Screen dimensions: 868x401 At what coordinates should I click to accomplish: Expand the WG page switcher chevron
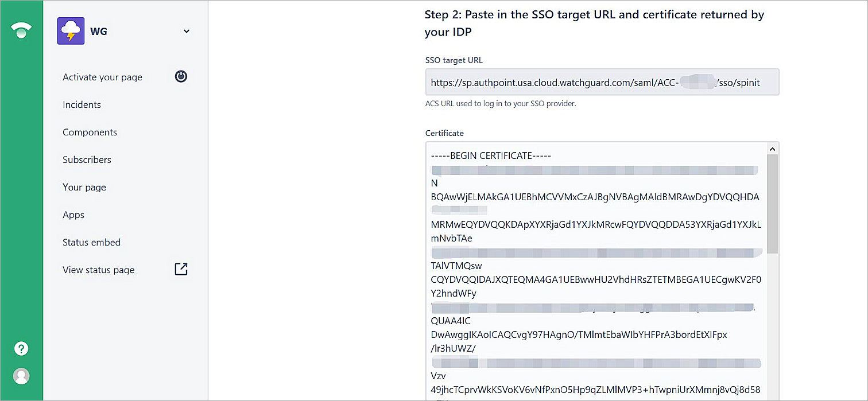[187, 32]
